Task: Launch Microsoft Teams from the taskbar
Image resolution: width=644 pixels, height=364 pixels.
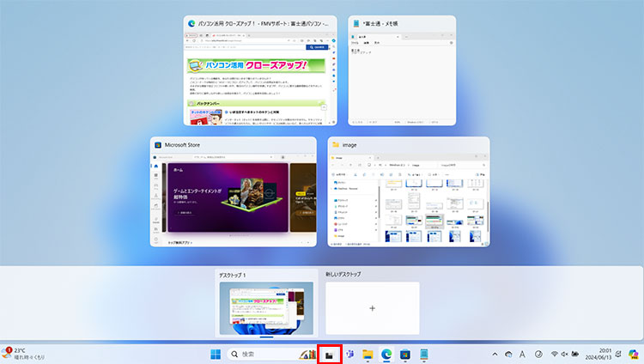Action: coord(349,354)
